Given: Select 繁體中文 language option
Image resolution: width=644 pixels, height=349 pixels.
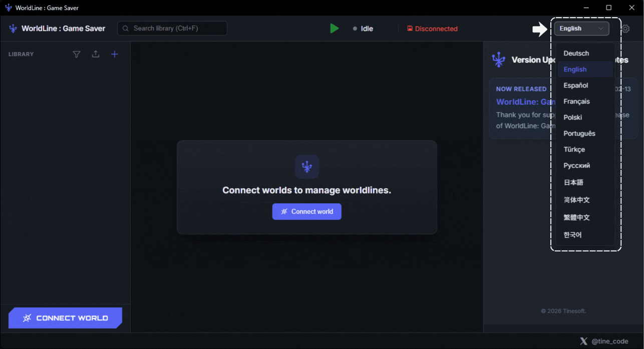Looking at the screenshot, I should pos(585,217).
